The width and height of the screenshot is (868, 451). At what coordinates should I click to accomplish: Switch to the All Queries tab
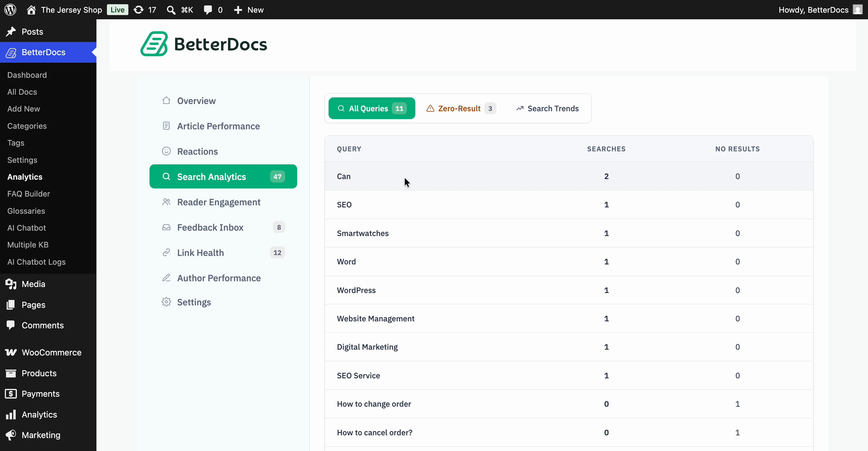[372, 108]
